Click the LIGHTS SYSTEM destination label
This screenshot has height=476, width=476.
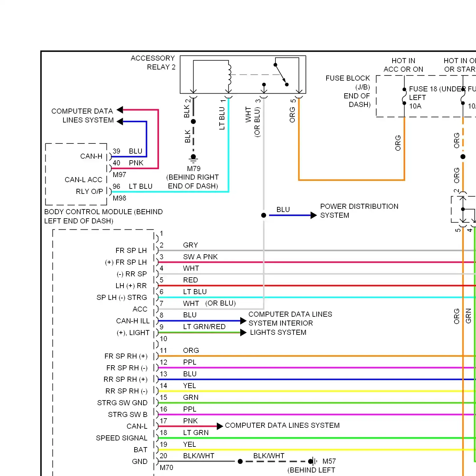[278, 332]
